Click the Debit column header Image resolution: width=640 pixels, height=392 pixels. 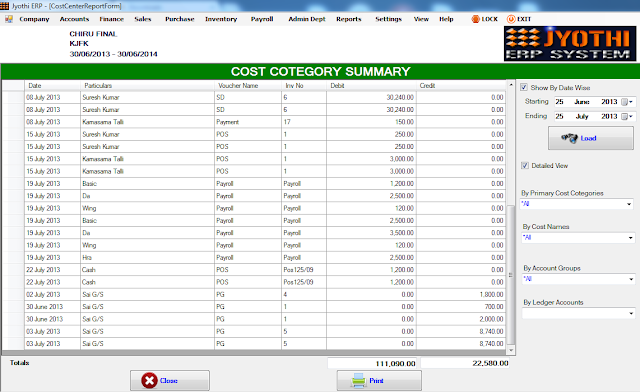click(371, 85)
